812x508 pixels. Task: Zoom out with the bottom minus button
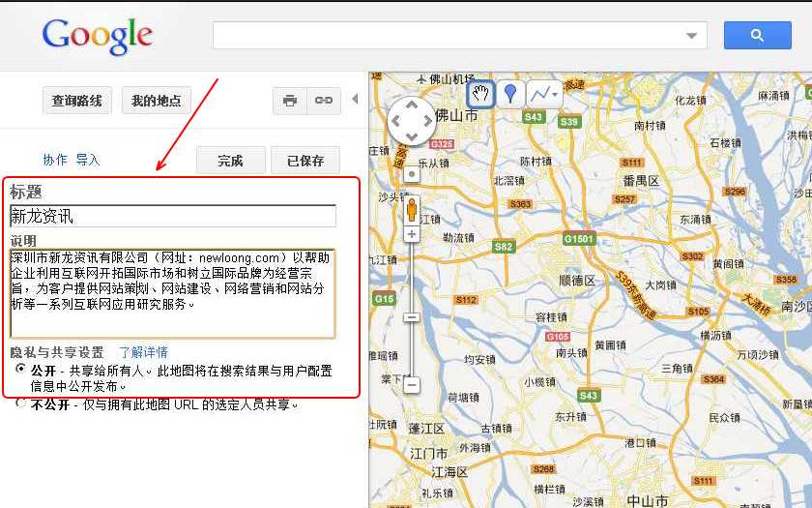tap(412, 385)
